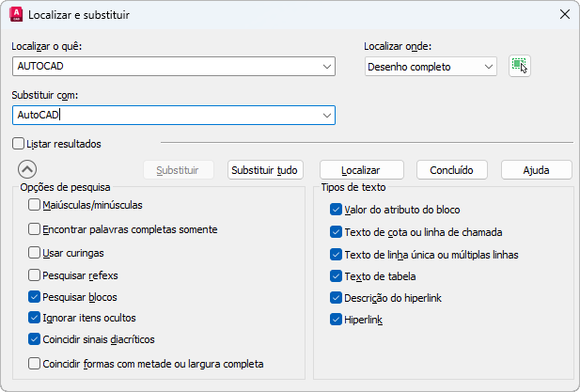Viewport: 580px width, 392px height.
Task: Open the "Localizar onde" combo box
Action: point(488,67)
